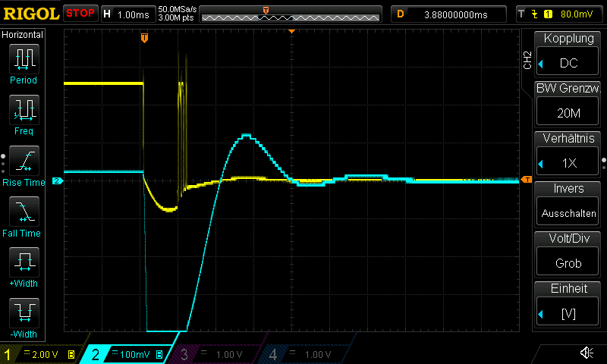The width and height of the screenshot is (607, 364).
Task: Click the orange trigger level marker at right edge
Action: 527,180
